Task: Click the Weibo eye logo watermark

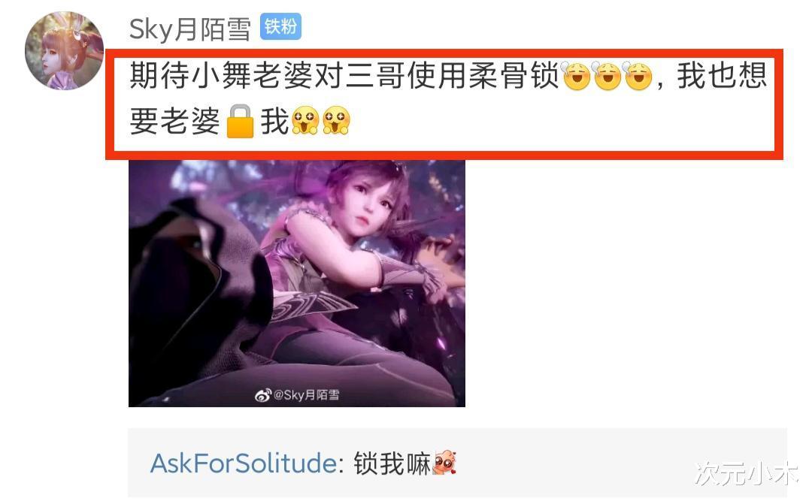Action: coord(263,395)
